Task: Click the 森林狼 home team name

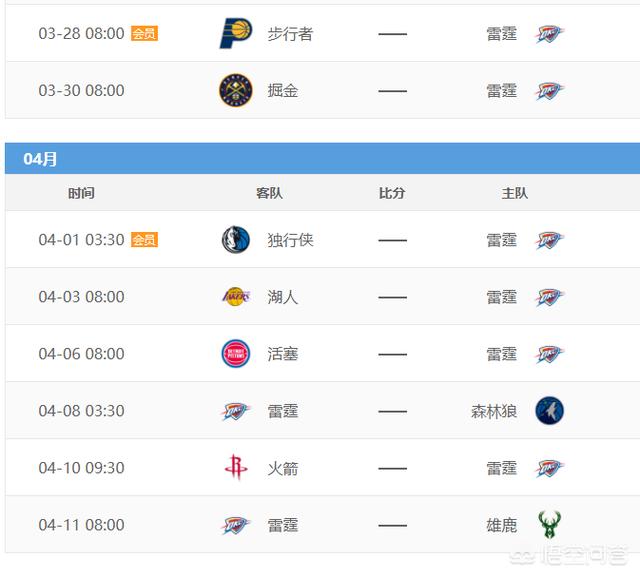Action: 494,411
